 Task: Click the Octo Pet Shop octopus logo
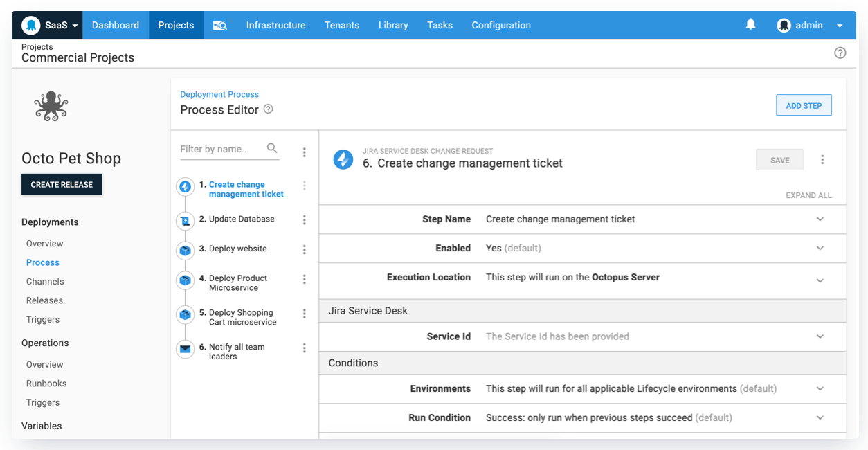tap(51, 106)
